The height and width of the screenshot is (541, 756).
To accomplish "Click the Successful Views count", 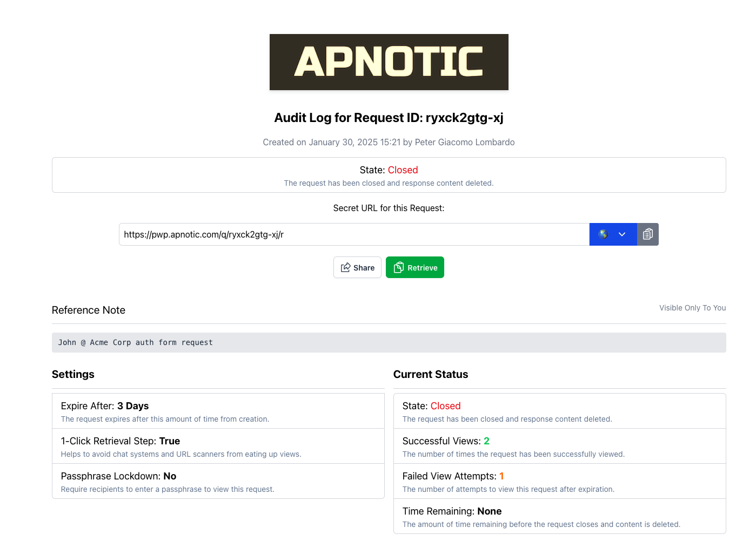I will coord(486,441).
